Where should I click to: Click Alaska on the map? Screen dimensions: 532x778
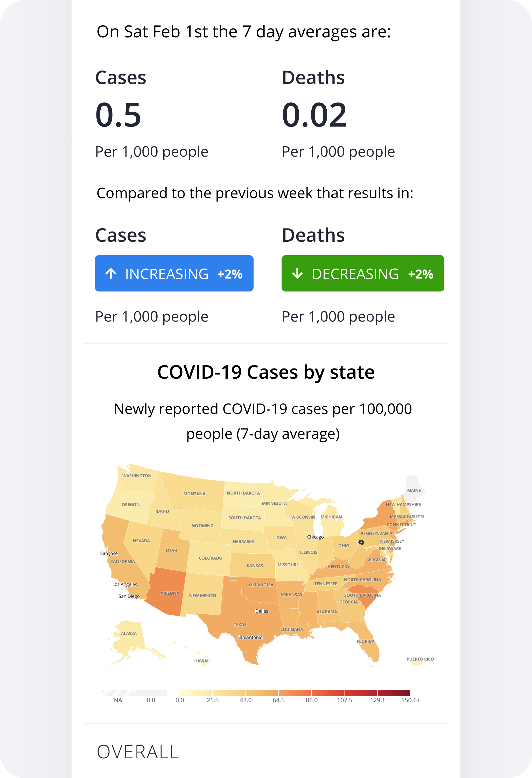click(x=129, y=640)
